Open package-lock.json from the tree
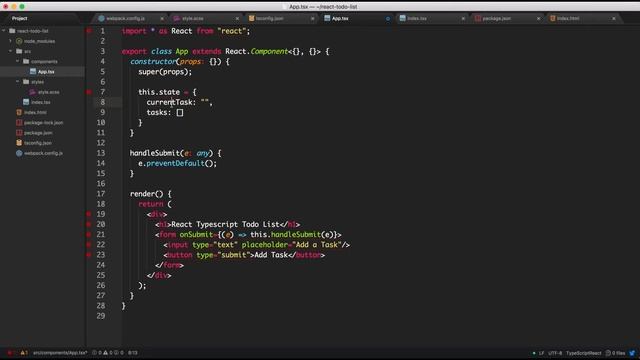Image resolution: width=640 pixels, height=360 pixels. click(43, 122)
